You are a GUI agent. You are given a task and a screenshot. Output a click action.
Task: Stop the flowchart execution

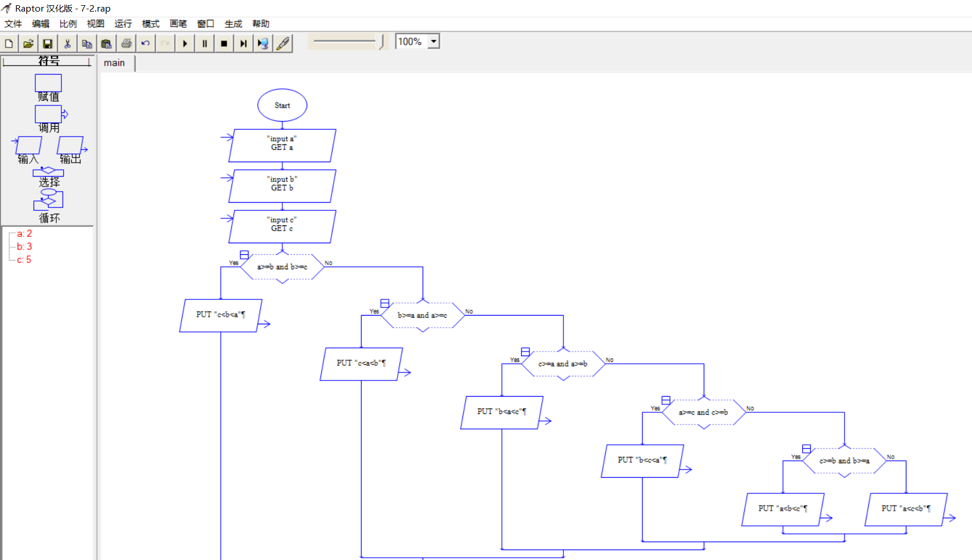(x=224, y=43)
